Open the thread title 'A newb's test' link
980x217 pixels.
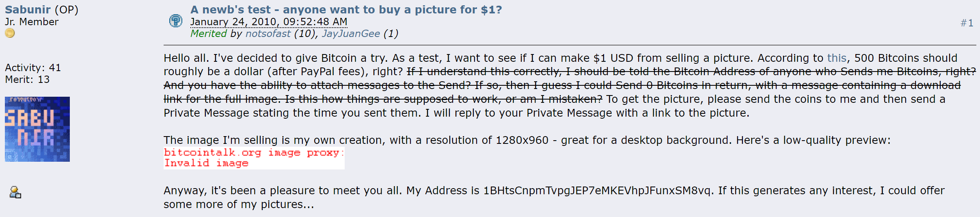click(346, 9)
